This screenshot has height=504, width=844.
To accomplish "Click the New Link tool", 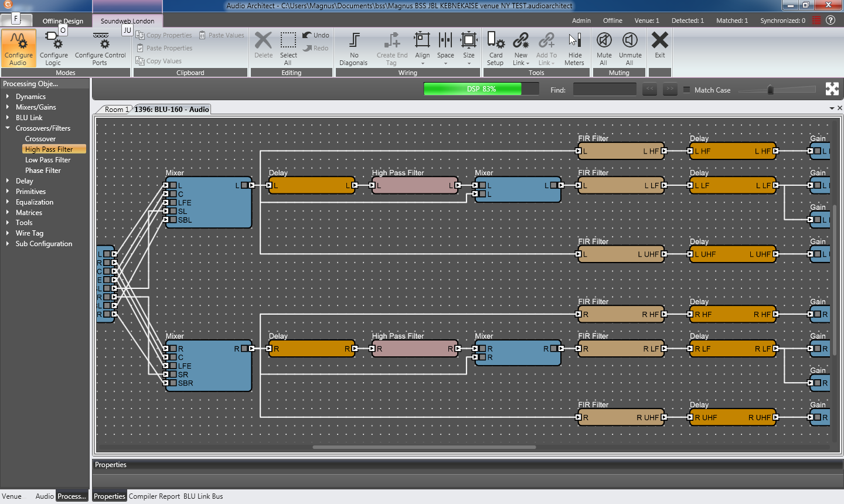I will (x=520, y=48).
